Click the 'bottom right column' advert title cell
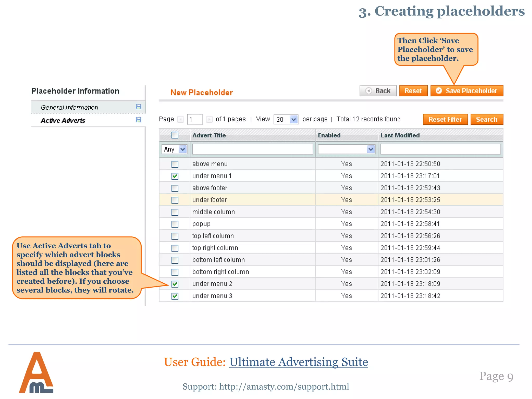Viewport: 532px width, 399px height. pyautogui.click(x=252, y=271)
